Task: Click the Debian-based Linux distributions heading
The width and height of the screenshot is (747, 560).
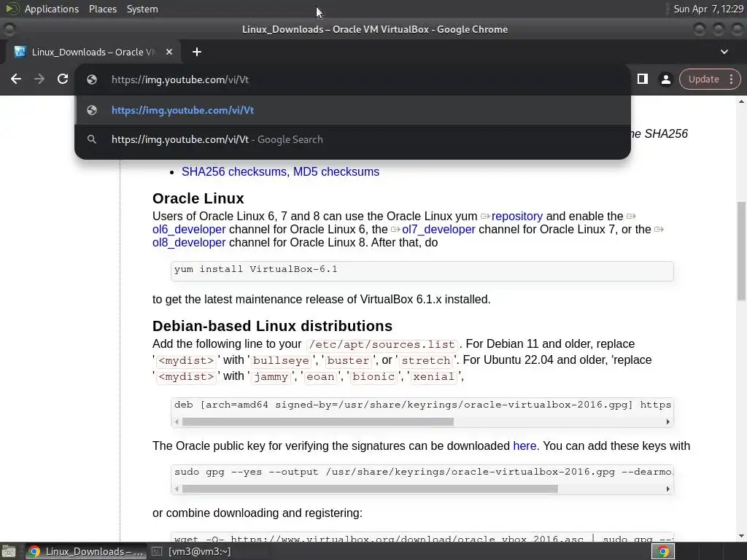Action: pos(272,326)
